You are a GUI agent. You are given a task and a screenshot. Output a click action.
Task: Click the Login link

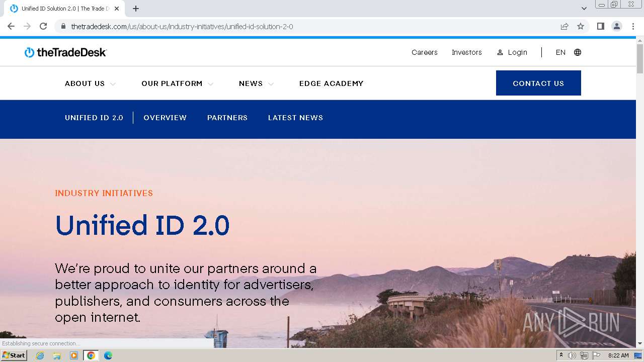(x=518, y=52)
